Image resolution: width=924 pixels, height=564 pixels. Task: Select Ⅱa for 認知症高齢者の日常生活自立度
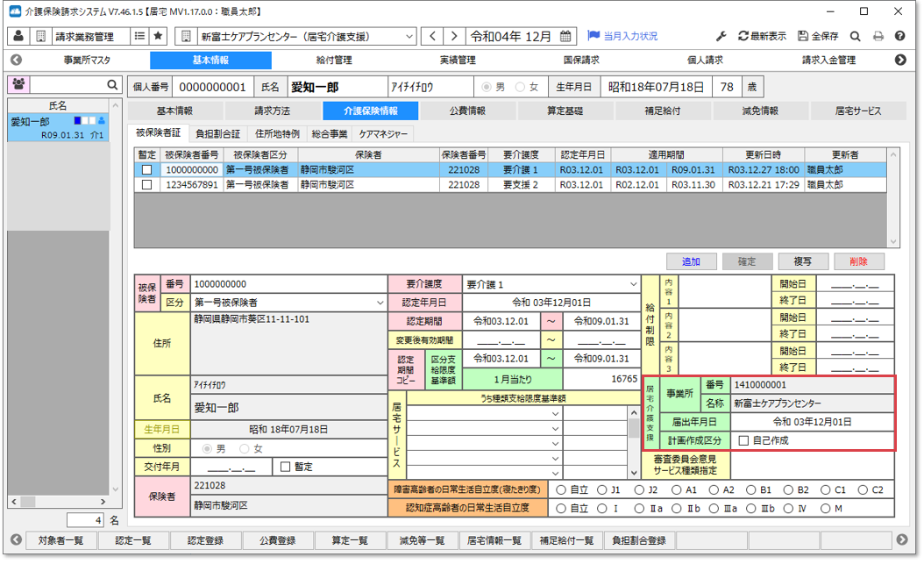click(x=639, y=508)
